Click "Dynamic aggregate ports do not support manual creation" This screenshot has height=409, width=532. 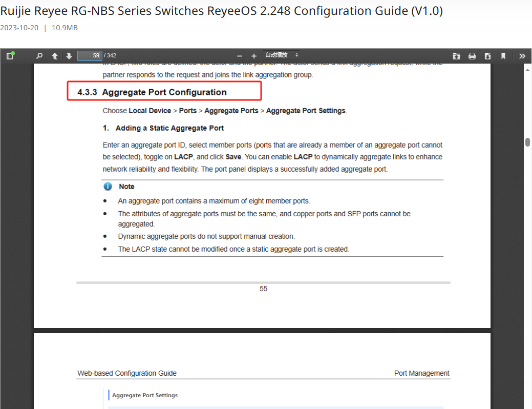click(206, 236)
